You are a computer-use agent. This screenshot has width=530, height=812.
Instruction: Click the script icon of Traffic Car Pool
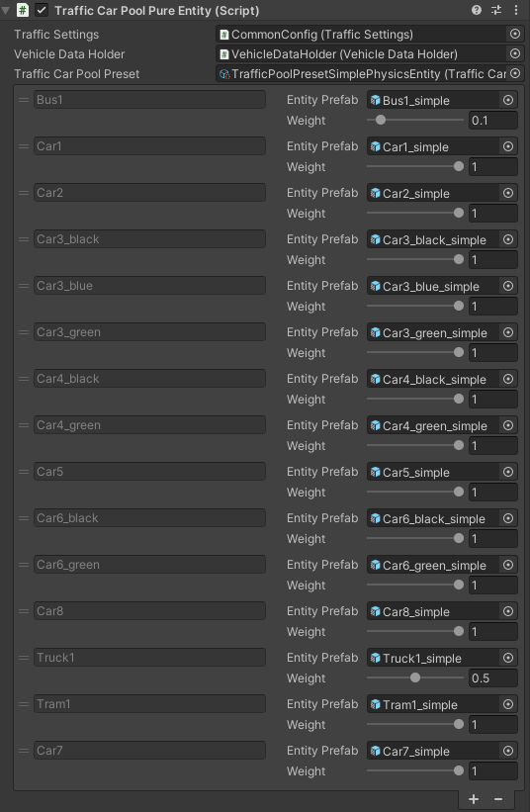(x=23, y=10)
